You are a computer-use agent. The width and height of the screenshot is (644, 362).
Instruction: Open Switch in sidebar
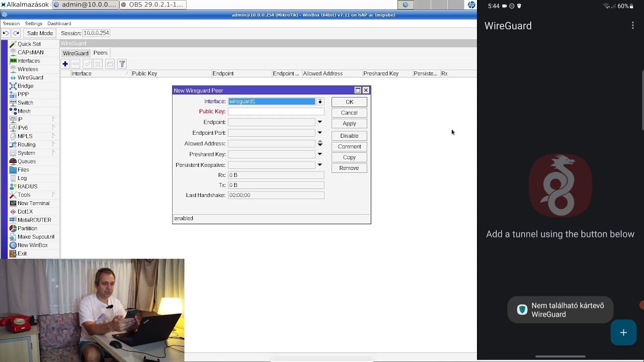point(25,103)
